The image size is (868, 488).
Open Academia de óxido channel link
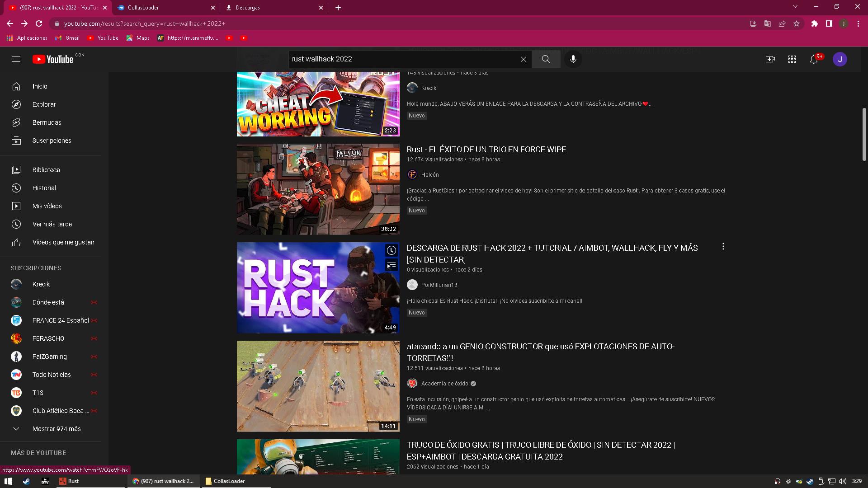[x=444, y=384]
